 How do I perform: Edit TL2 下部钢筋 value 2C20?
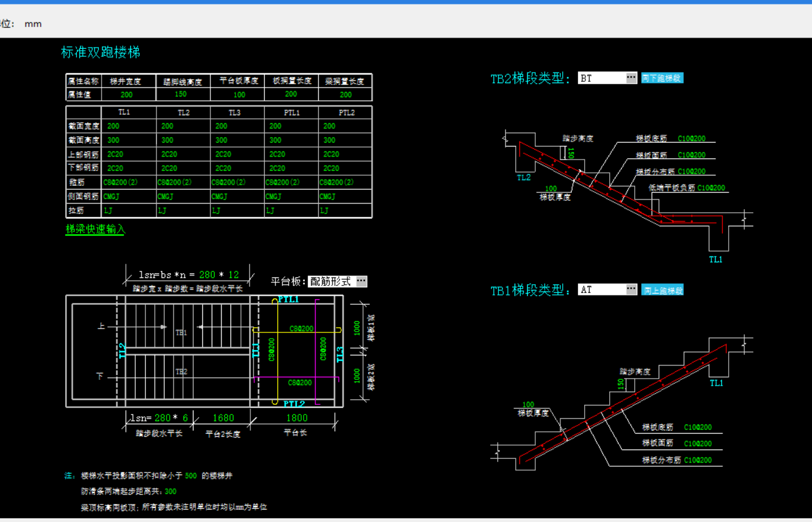click(x=169, y=168)
